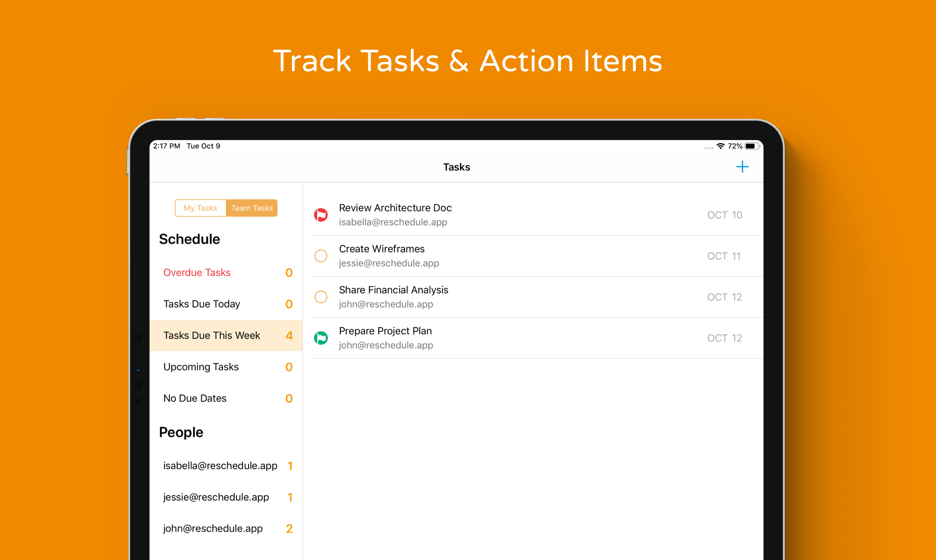936x560 pixels.
Task: Click OCT 11 due date on Create Wireframes
Action: click(x=724, y=256)
